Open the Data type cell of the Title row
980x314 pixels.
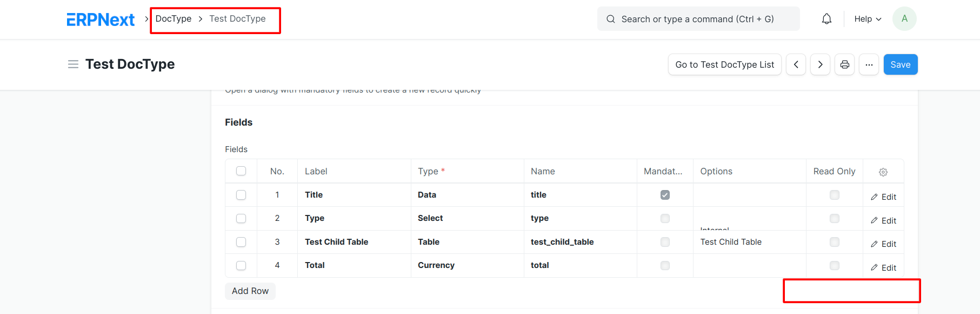pyautogui.click(x=468, y=195)
